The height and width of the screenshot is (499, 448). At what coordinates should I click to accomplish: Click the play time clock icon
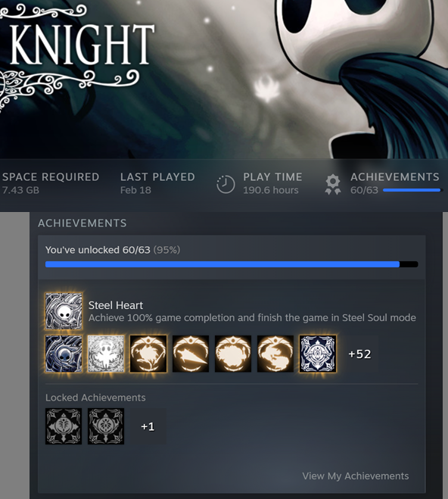tap(226, 184)
